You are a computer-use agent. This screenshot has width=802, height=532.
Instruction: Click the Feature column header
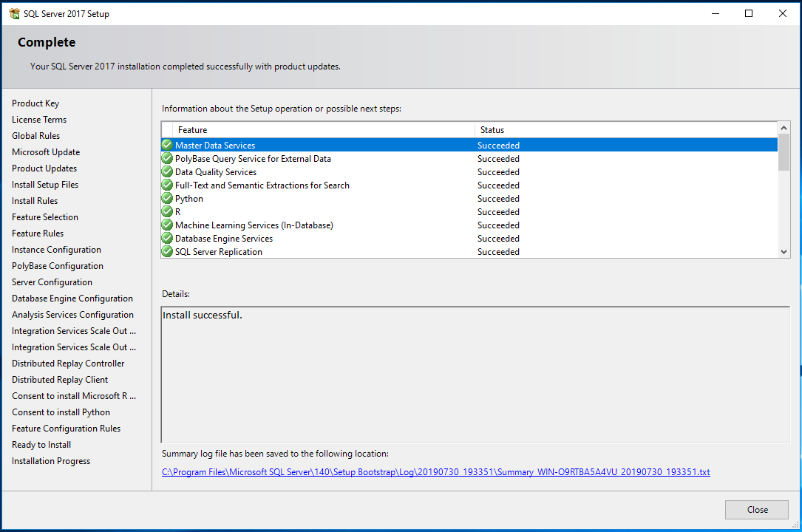(x=318, y=130)
